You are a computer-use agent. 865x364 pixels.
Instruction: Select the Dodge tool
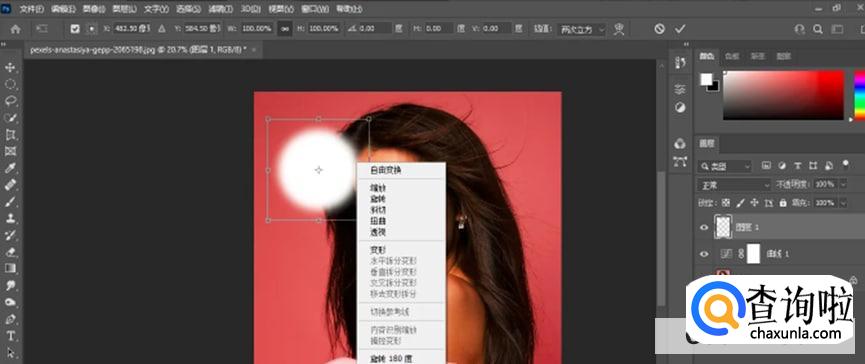(10, 302)
